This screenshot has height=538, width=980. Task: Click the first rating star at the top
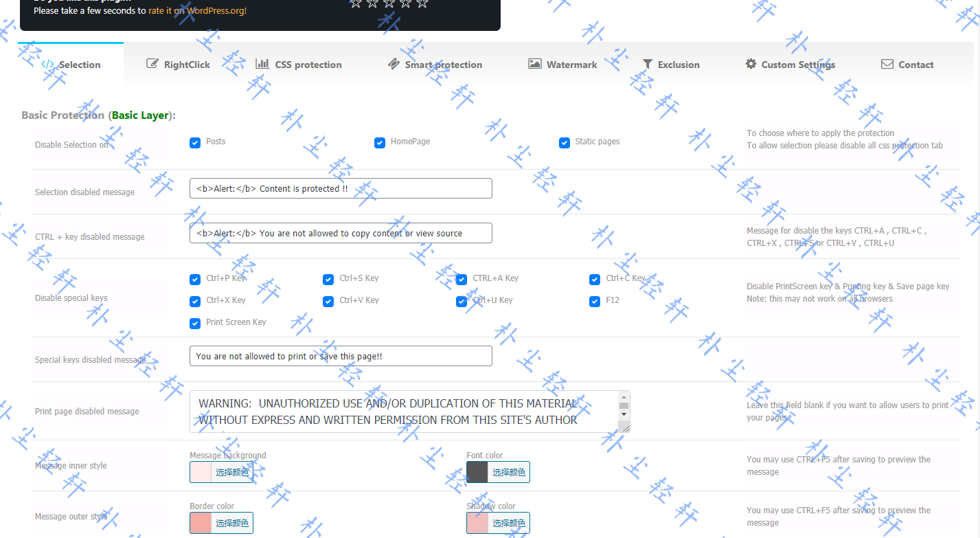(355, 3)
